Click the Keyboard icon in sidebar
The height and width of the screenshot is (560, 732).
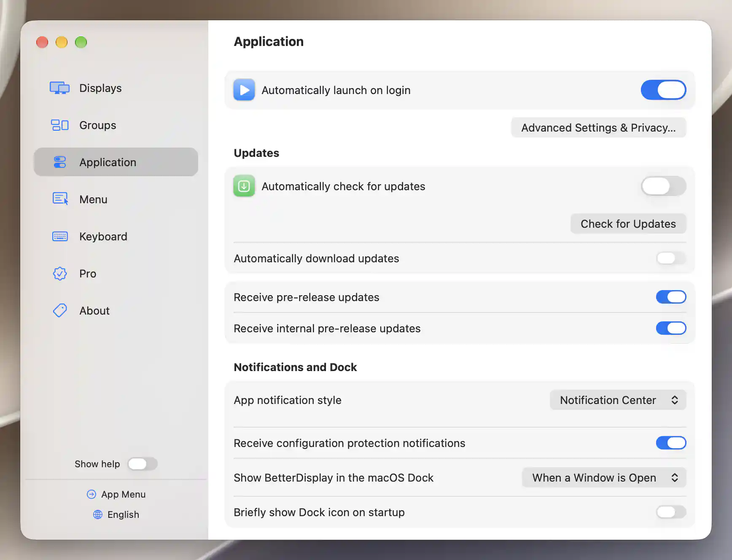(60, 237)
